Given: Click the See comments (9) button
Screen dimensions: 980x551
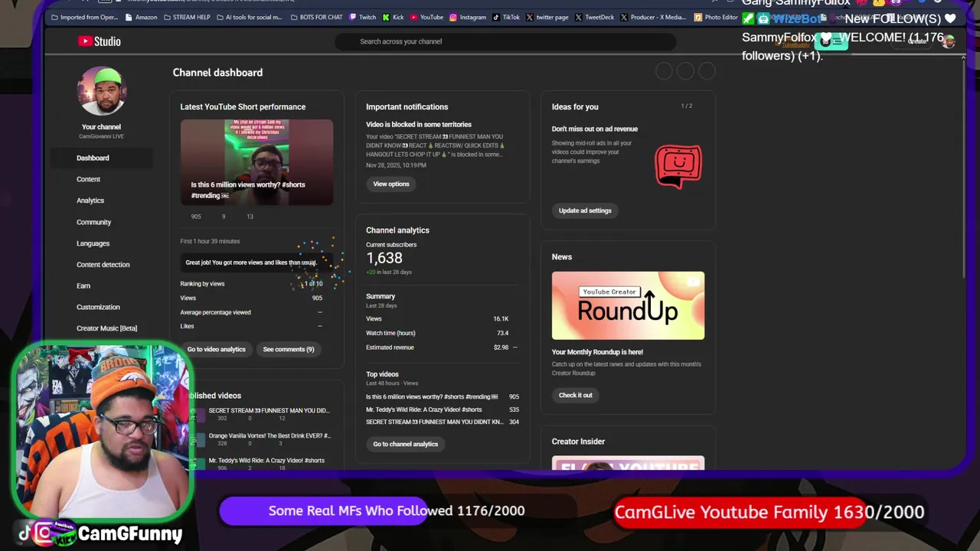Looking at the screenshot, I should pos(289,349).
